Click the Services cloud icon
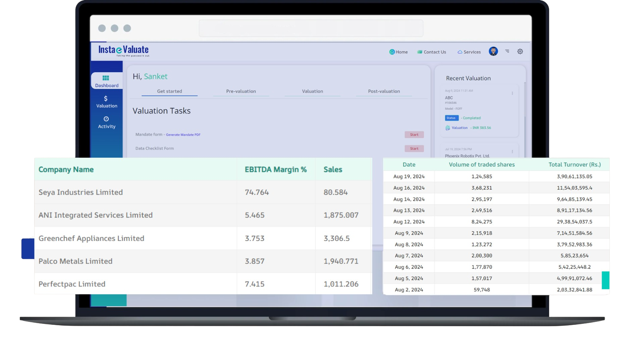The image size is (644, 344). [460, 52]
